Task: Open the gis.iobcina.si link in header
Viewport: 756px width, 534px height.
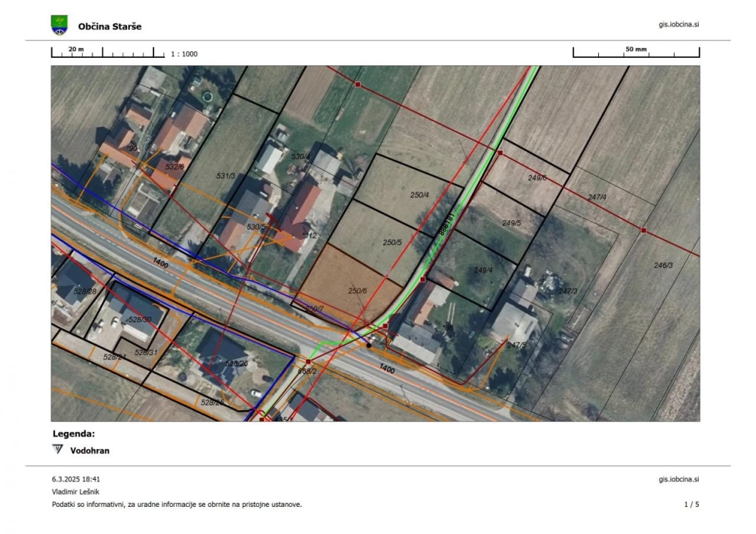Action: 678,24
